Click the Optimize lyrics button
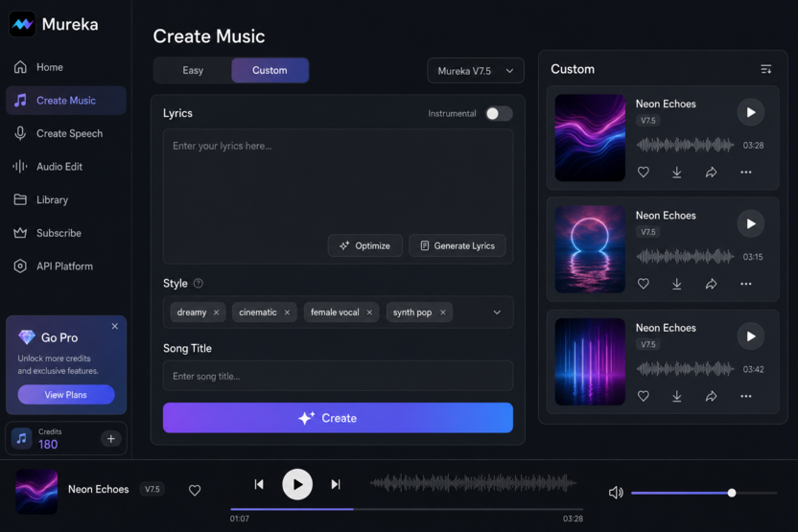 pos(365,245)
